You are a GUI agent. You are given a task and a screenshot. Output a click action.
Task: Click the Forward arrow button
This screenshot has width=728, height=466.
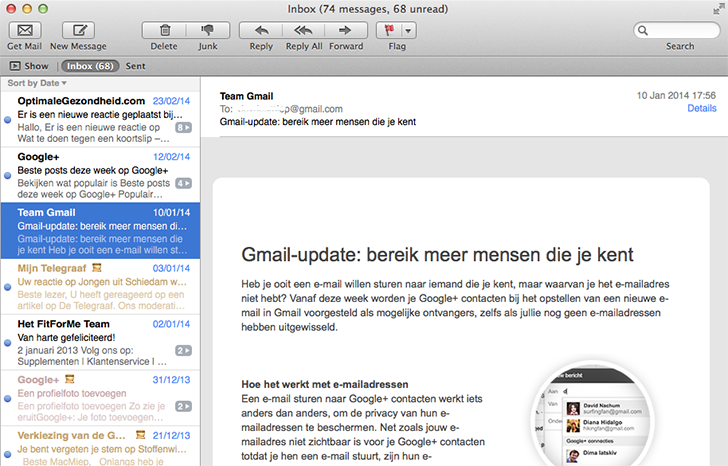coord(345,31)
